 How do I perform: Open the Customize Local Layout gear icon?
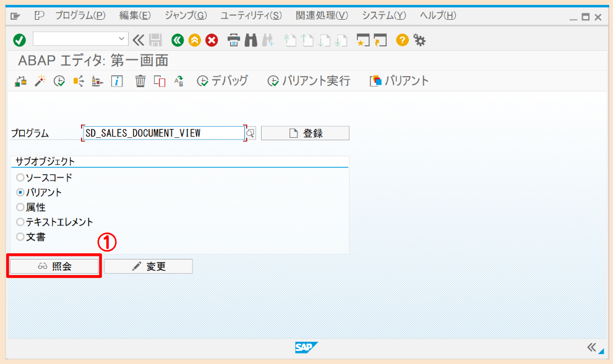pyautogui.click(x=419, y=40)
